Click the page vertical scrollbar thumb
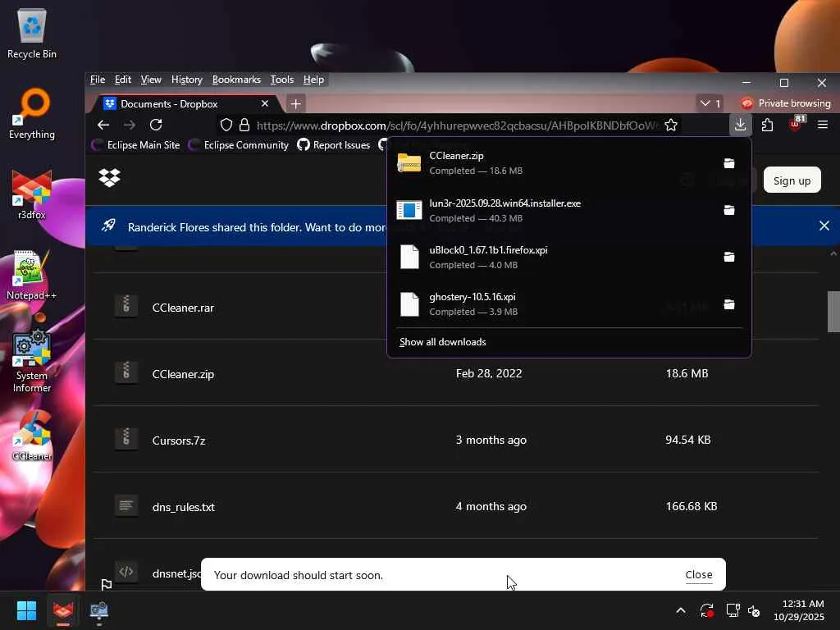Screen dimensions: 840x630 point(833,312)
